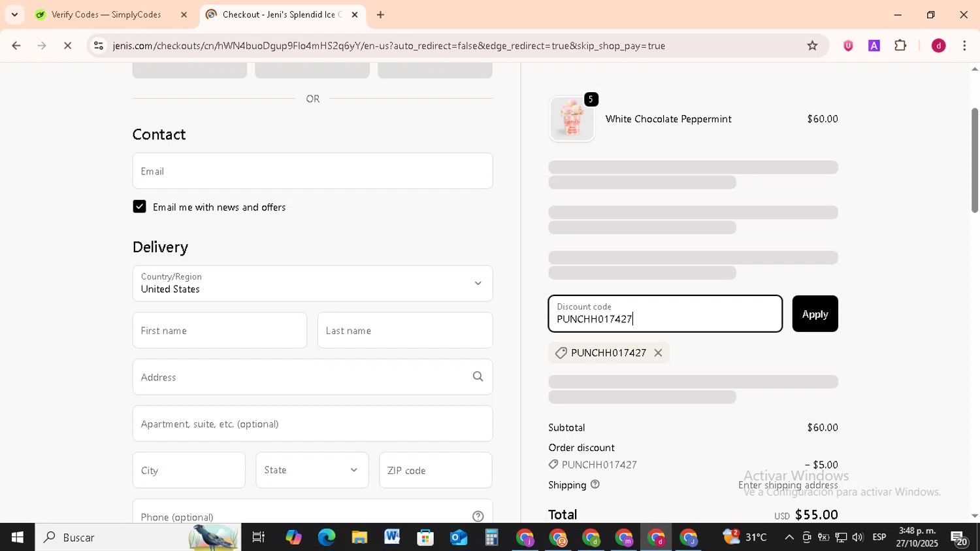This screenshot has width=980, height=551.
Task: Click the address bar URL
Action: point(389,46)
